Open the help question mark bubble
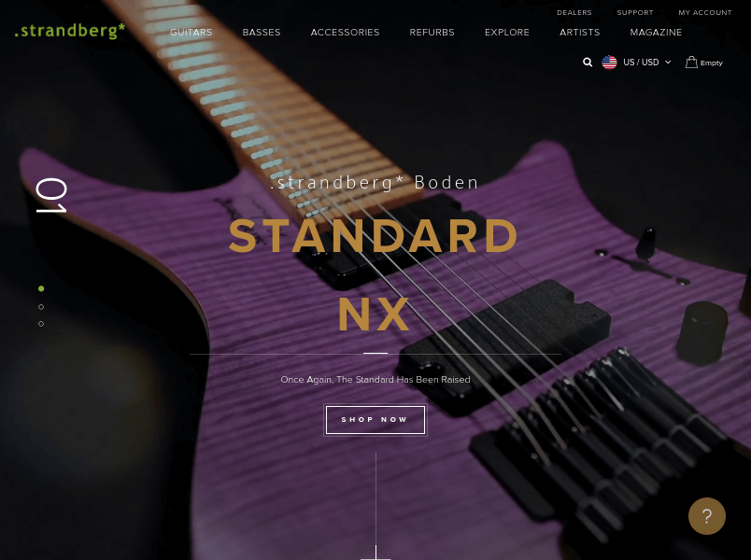This screenshot has height=560, width=751. [706, 516]
